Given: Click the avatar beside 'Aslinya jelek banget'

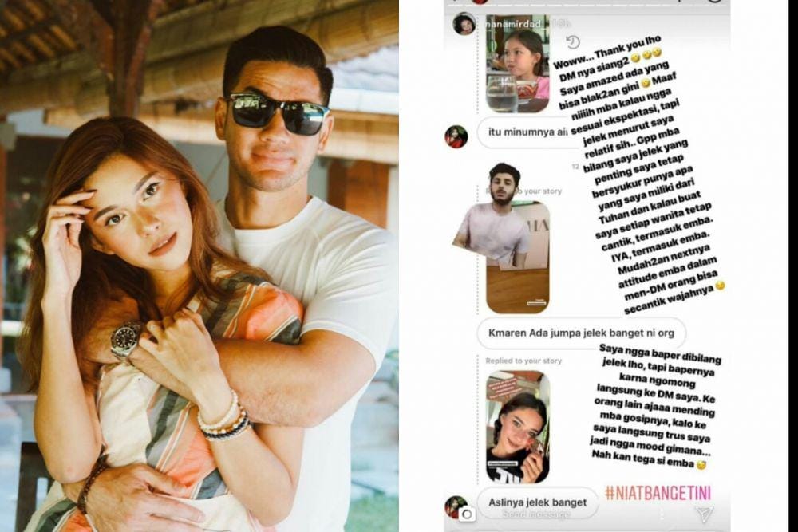Looking at the screenshot, I should coord(453,506).
